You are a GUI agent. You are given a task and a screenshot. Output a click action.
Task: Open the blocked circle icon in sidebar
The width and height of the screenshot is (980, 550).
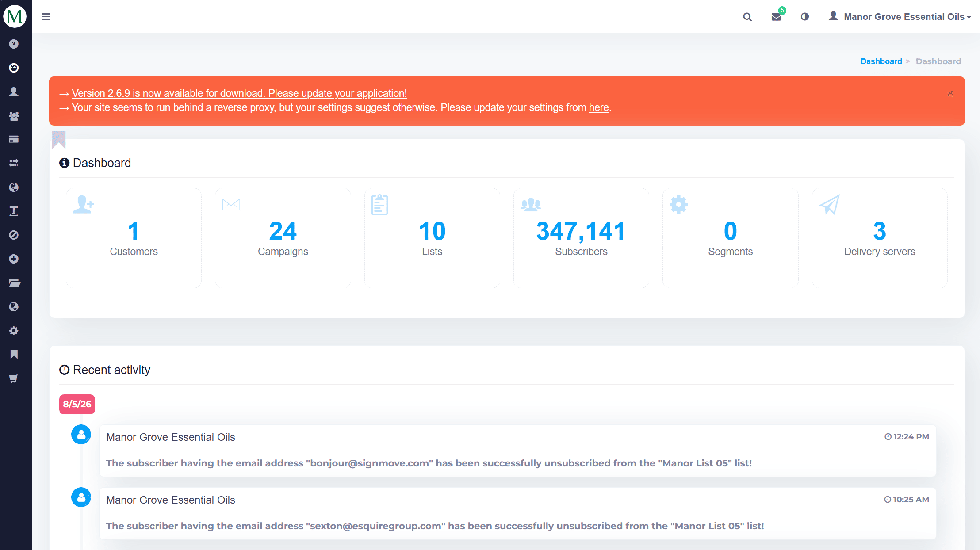coord(14,235)
